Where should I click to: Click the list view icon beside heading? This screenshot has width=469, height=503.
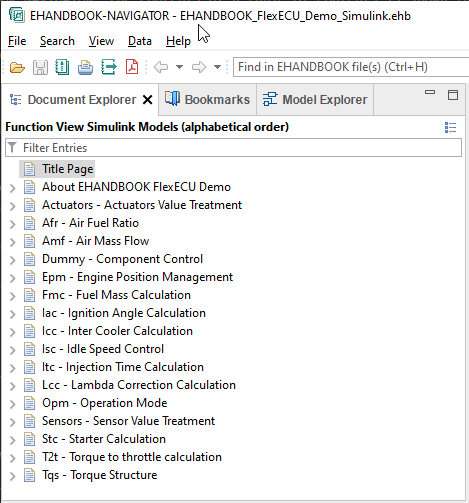point(450,127)
